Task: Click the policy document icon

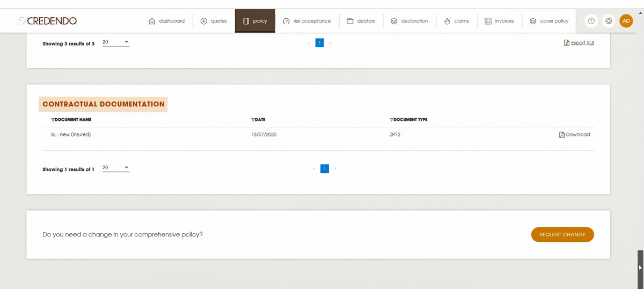Action: [x=246, y=21]
